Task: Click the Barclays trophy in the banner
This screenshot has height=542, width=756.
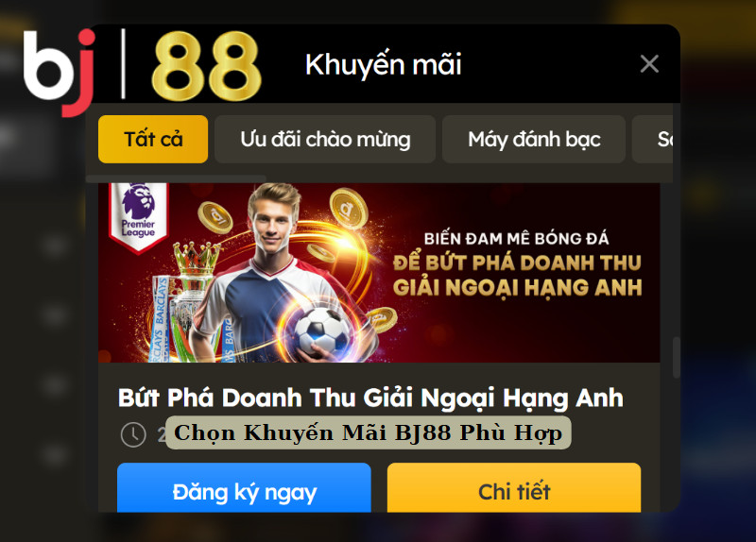Action: click(x=183, y=303)
